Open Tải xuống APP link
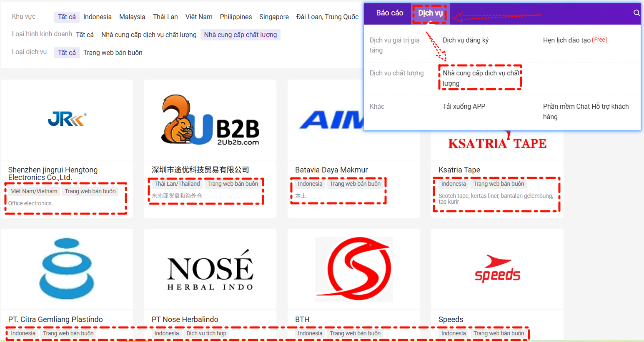The width and height of the screenshot is (644, 342). click(464, 107)
